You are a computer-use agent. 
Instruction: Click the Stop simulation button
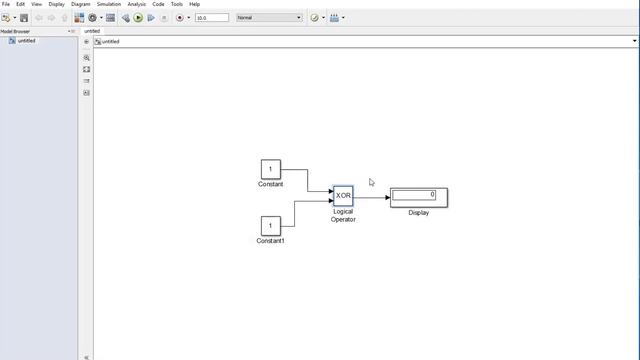click(164, 18)
